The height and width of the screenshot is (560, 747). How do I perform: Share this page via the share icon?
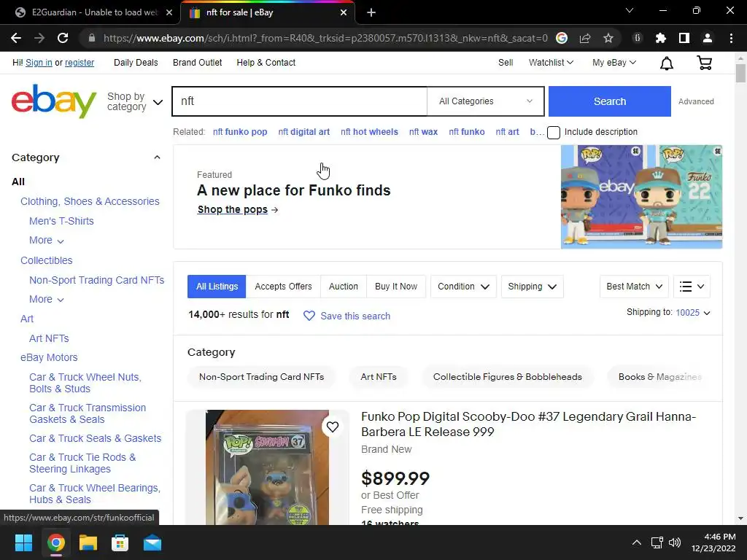[x=585, y=38]
